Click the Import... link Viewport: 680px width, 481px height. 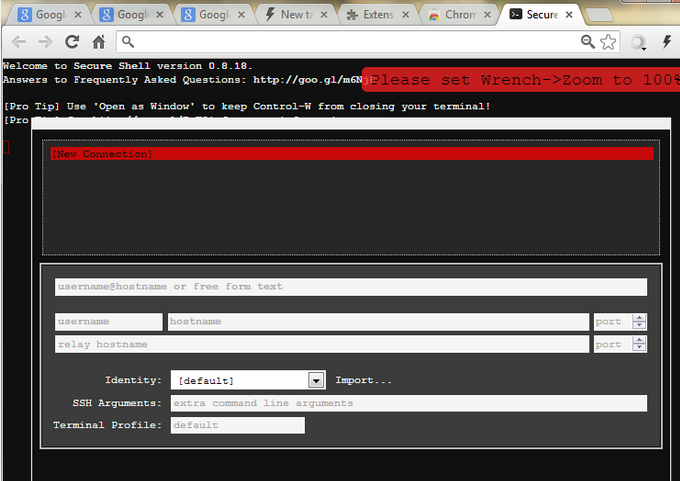tap(363, 381)
